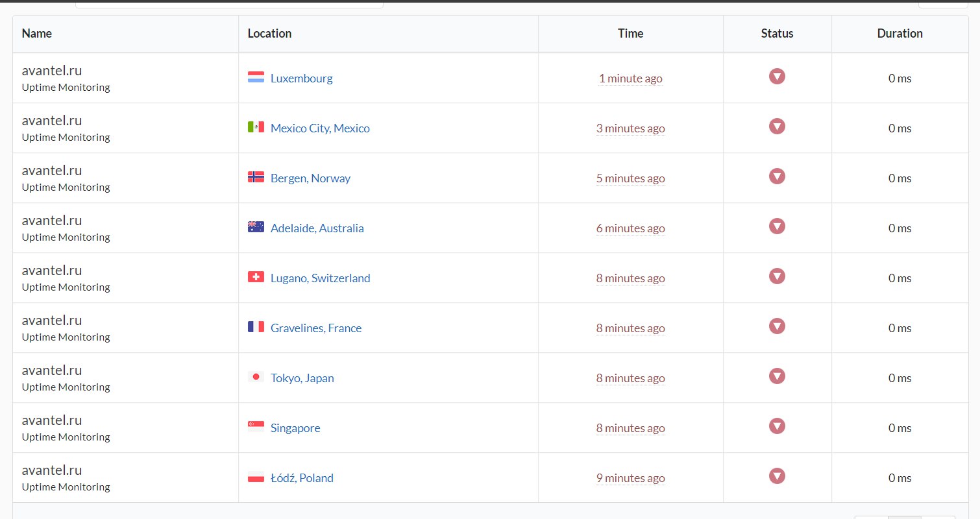The width and height of the screenshot is (980, 519).
Task: Open the Gravelines, France link
Action: tap(316, 328)
